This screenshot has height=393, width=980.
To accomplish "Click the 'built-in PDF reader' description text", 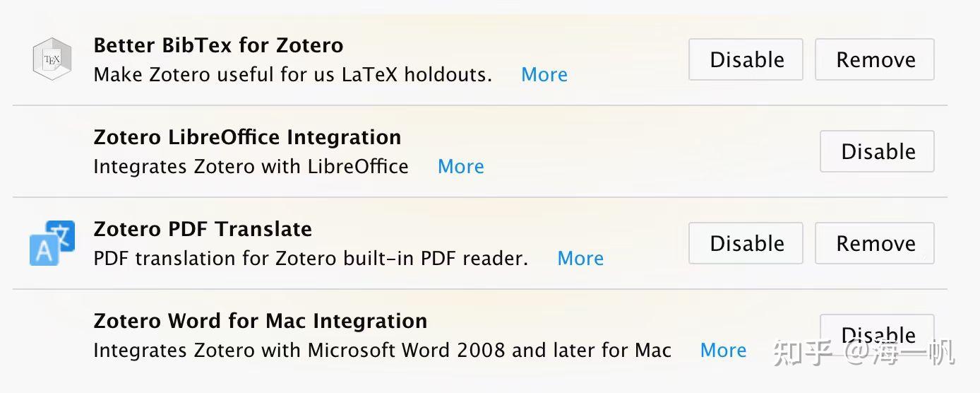I will (438, 259).
